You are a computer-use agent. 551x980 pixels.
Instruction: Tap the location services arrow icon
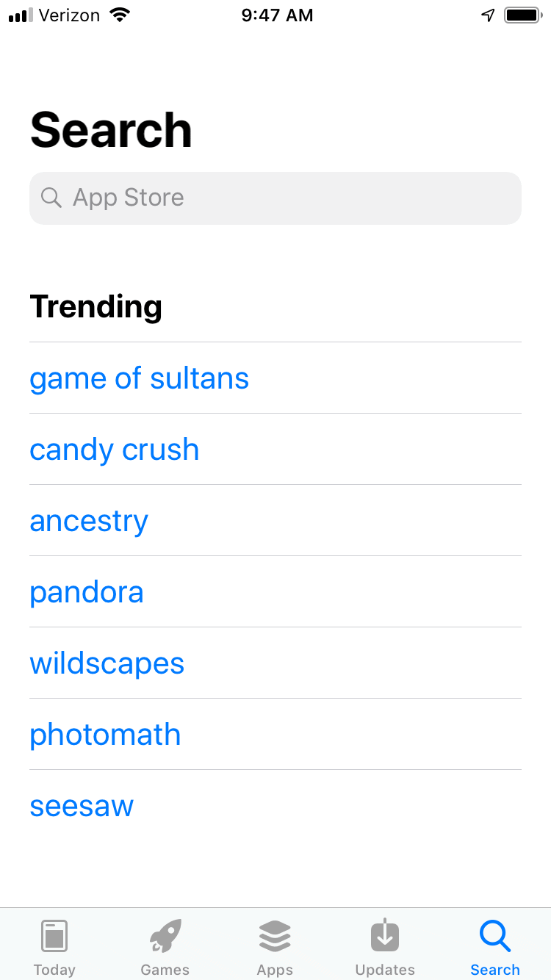[x=488, y=15]
